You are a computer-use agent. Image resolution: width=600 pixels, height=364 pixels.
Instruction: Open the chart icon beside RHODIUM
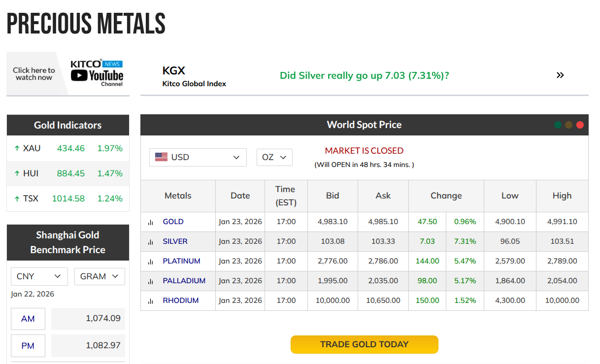(x=150, y=301)
